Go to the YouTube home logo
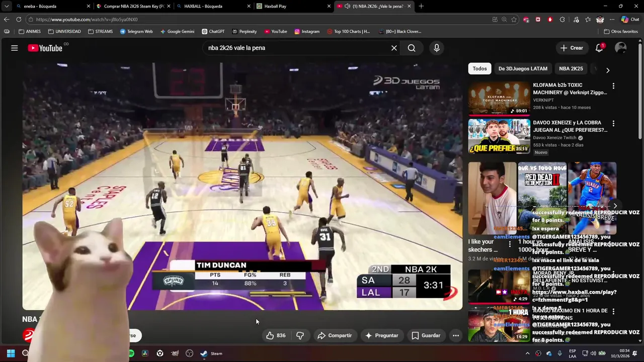This screenshot has width=644, height=362. coord(45,48)
